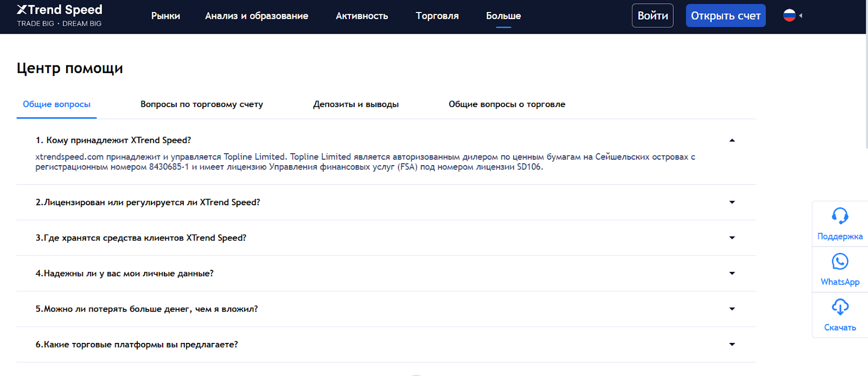
Task: Open the Support headset icon
Action: pos(840,216)
